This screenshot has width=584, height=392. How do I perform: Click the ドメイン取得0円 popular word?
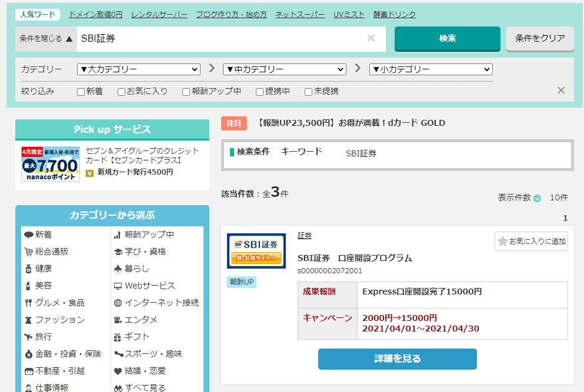coord(95,15)
